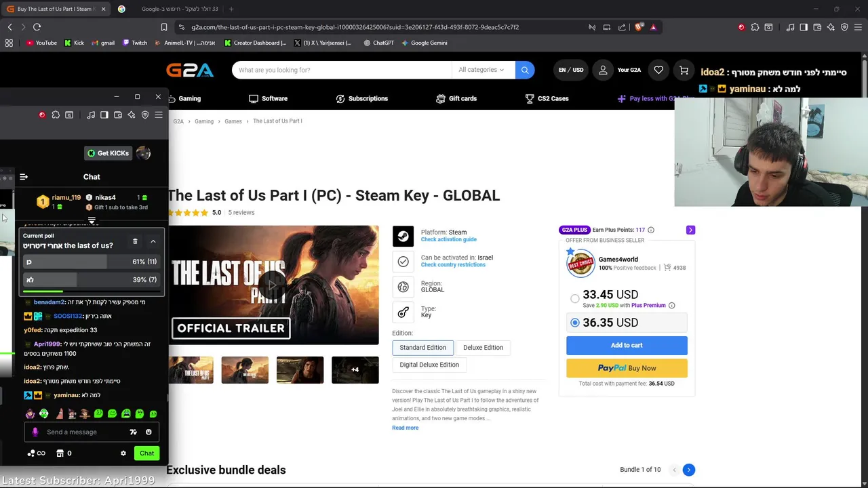
Task: Open the Subscriptions menu
Action: (362, 98)
